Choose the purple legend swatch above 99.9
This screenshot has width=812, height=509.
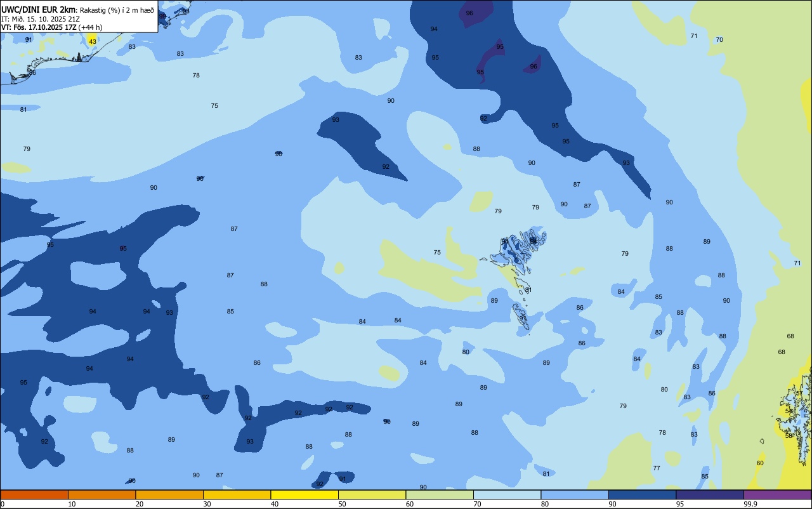[777, 494]
